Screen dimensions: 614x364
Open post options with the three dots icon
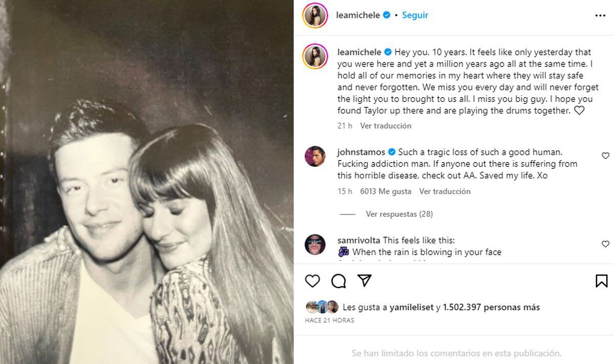click(600, 15)
